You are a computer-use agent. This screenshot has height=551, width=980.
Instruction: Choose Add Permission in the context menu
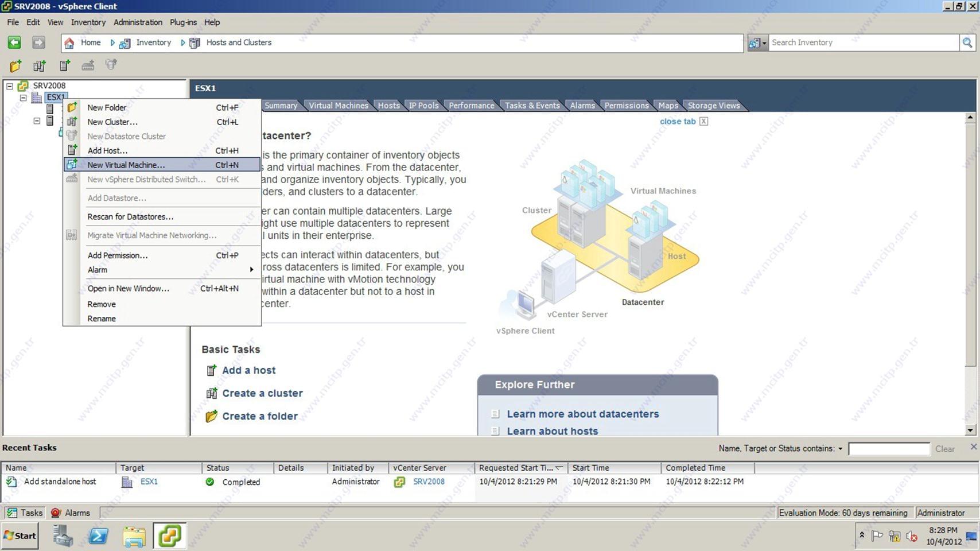pos(162,255)
